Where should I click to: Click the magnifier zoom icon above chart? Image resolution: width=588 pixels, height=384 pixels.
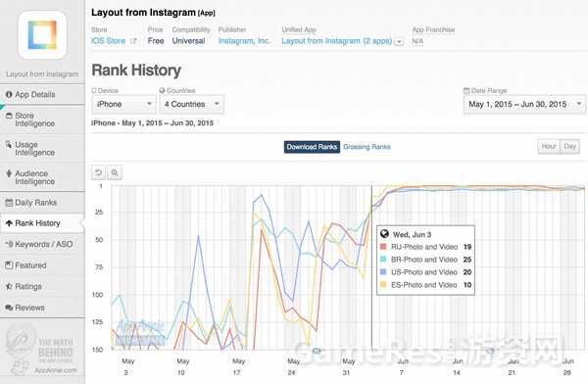tap(115, 172)
